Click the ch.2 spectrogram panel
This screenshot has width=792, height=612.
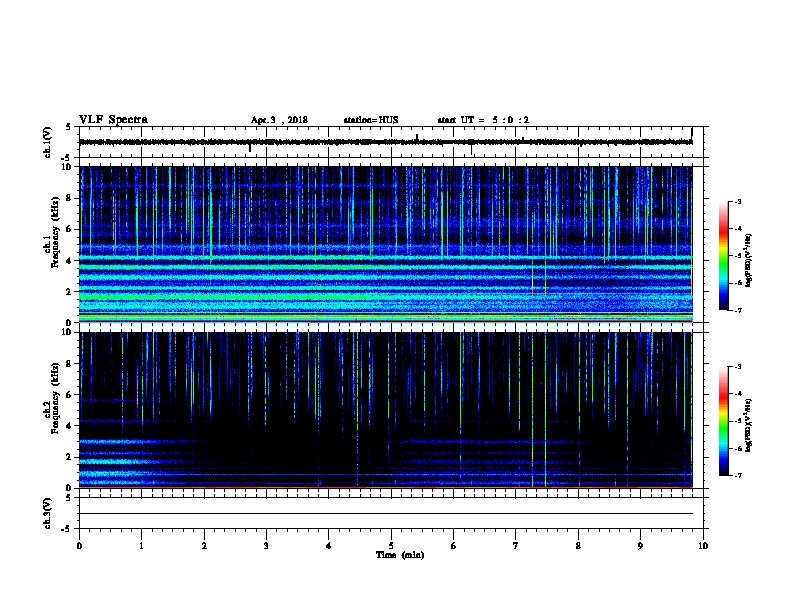(x=386, y=410)
